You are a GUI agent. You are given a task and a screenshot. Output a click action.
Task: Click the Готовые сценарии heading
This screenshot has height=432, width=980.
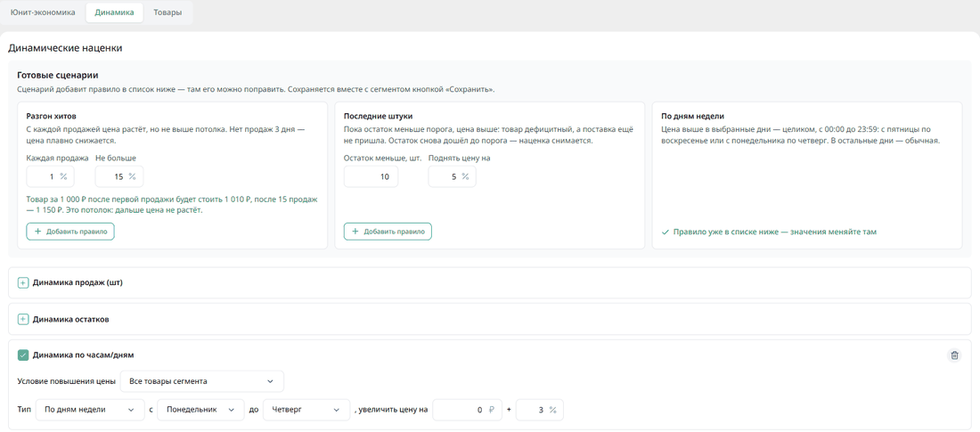58,75
